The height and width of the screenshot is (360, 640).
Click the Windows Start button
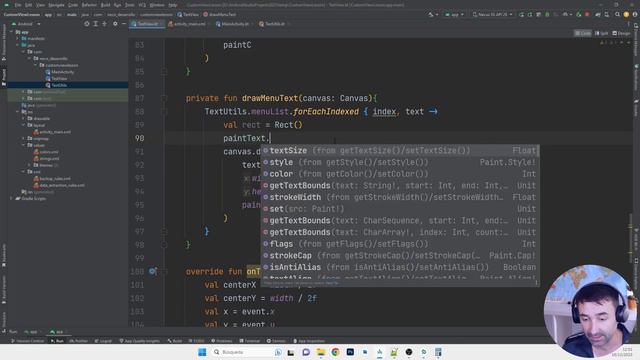click(x=202, y=352)
